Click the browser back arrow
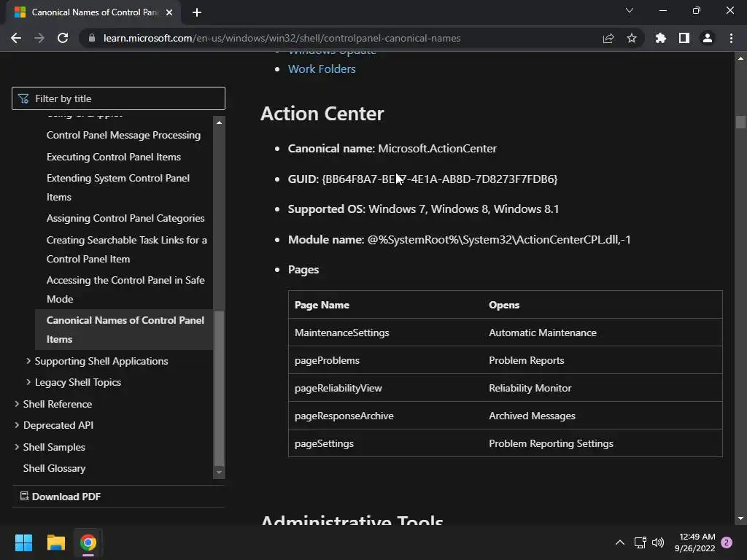 pos(16,38)
